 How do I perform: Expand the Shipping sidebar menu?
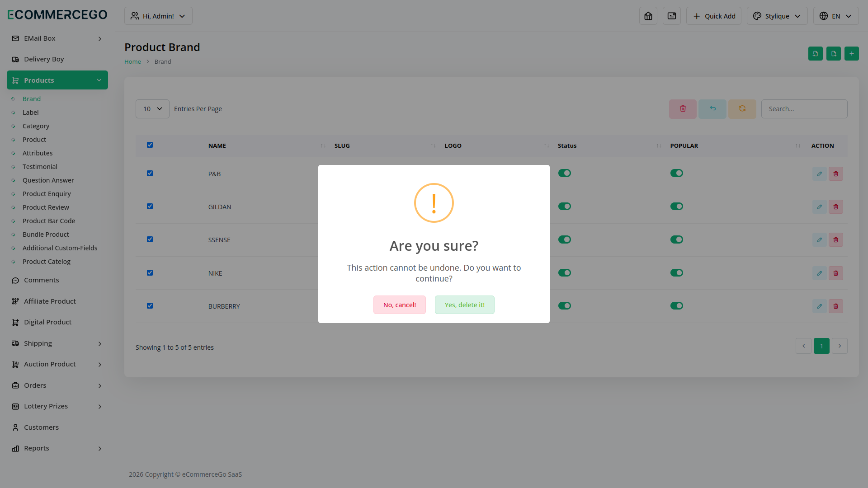[57, 343]
